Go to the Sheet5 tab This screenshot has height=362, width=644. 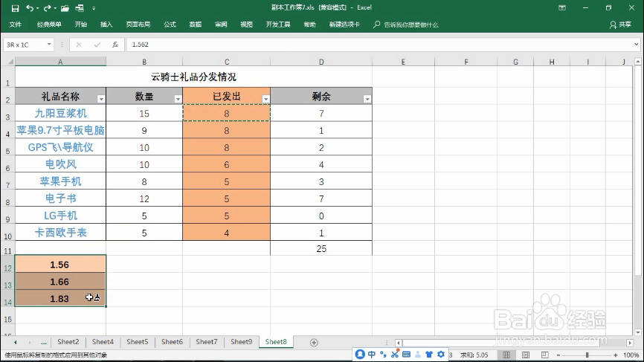tap(137, 341)
